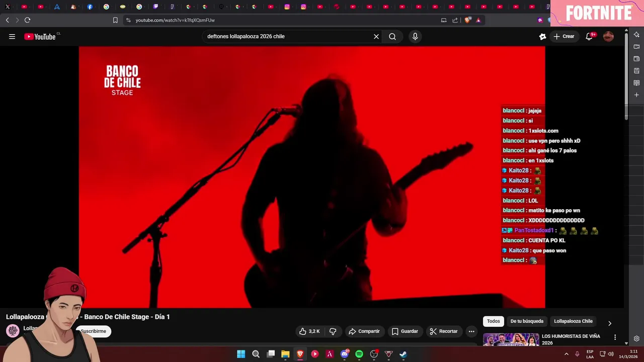This screenshot has height=362, width=644.
Task: Switch to the Facebook browser tab
Action: tap(90, 7)
